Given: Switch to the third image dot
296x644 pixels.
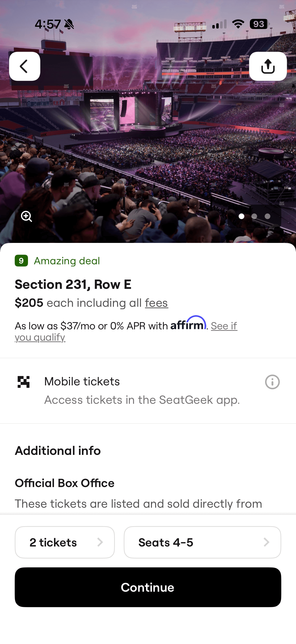Looking at the screenshot, I should (267, 216).
